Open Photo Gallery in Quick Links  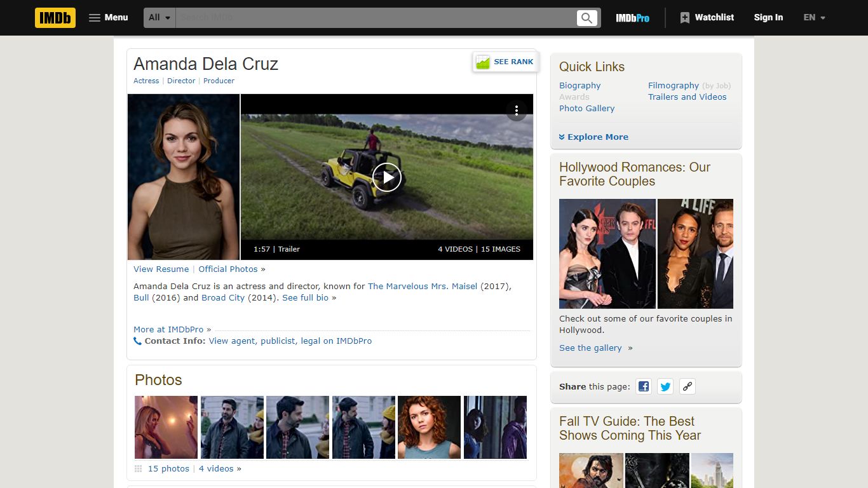click(x=587, y=109)
